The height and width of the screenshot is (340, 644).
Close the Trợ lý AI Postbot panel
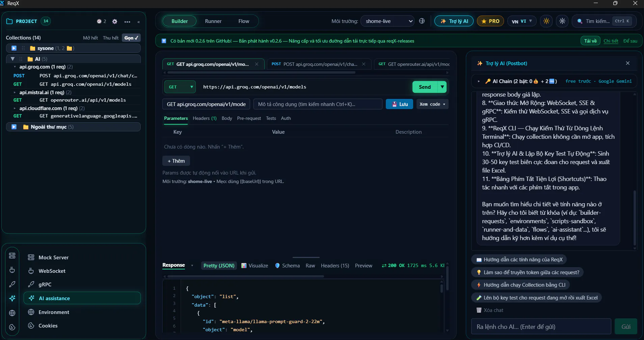pyautogui.click(x=628, y=63)
